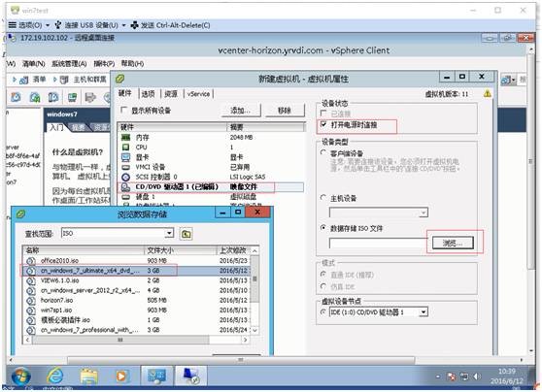The height and width of the screenshot is (392, 542).
Task: Click the video card (显卡) monitor icon
Action: [126, 157]
